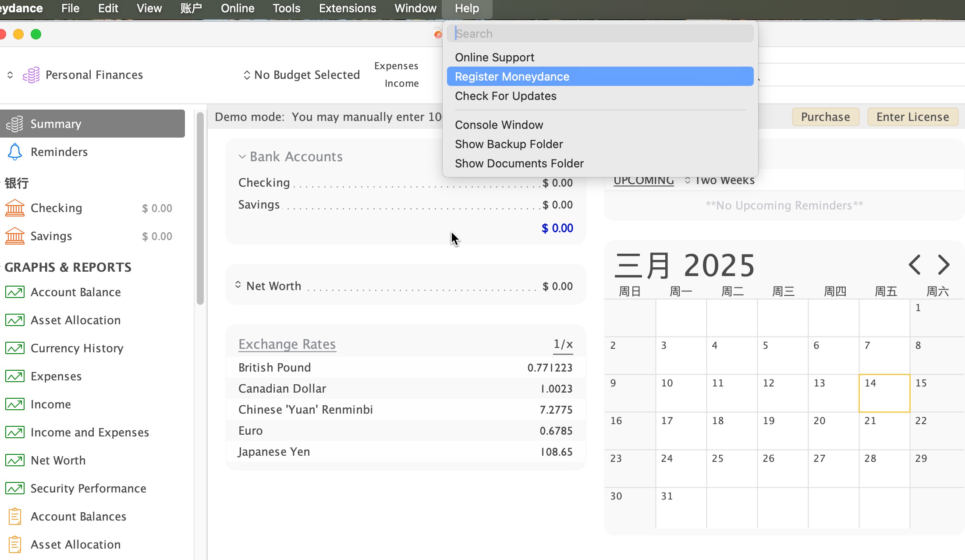This screenshot has width=965, height=560.
Task: Open the Net Worth selector dropdown
Action: click(238, 285)
